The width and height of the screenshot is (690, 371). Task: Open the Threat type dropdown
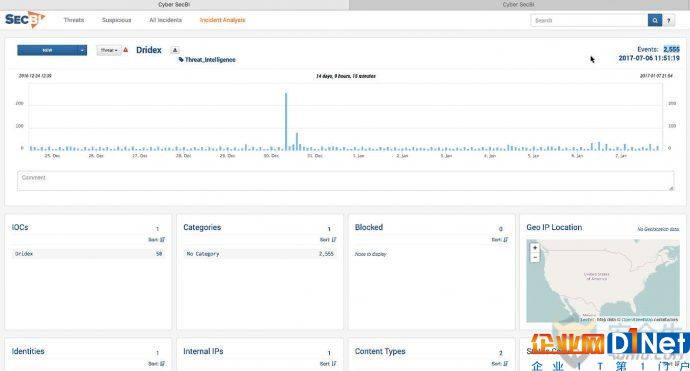109,50
